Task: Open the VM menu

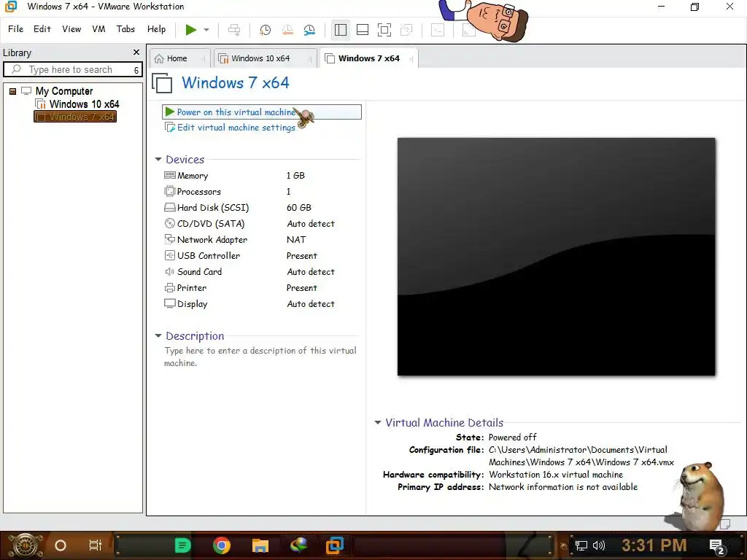Action: [x=98, y=29]
